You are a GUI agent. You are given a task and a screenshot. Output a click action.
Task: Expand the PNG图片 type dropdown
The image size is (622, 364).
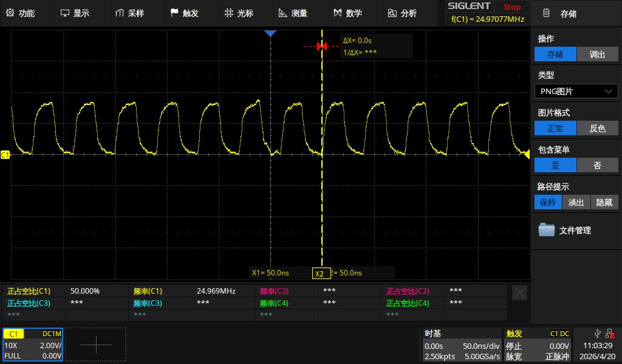(x=576, y=91)
